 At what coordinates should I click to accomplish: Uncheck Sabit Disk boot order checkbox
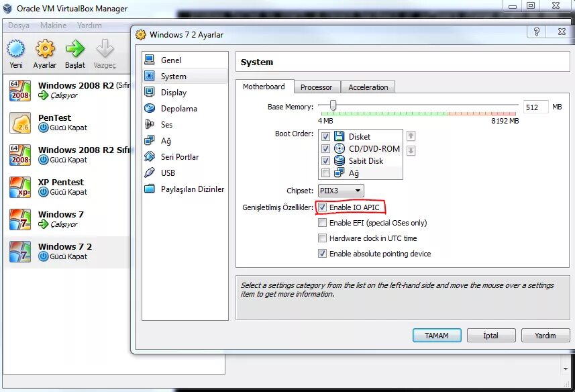coord(325,161)
